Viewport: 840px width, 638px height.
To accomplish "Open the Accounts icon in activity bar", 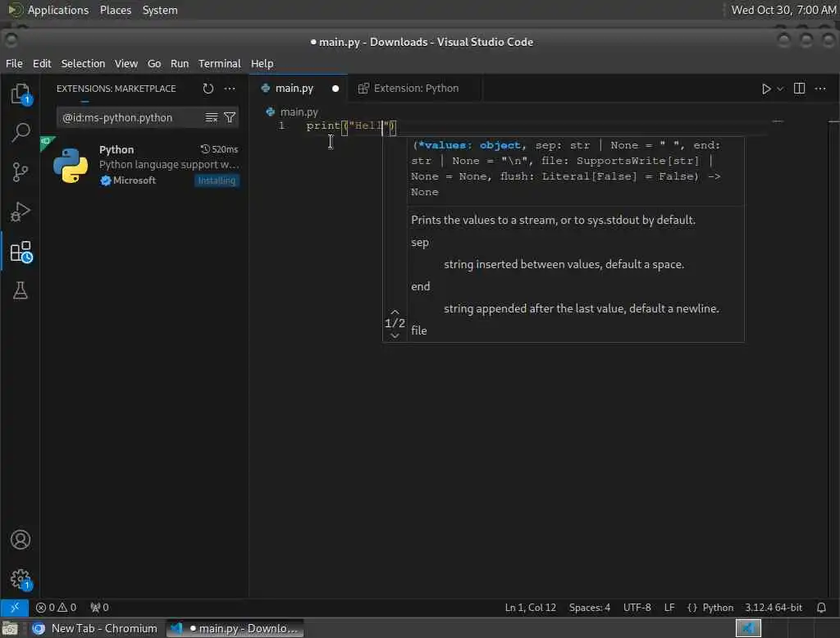I will [21, 540].
